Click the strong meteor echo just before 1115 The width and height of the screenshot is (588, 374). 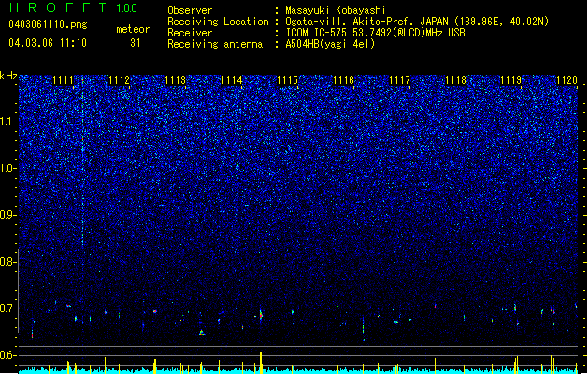(x=261, y=314)
